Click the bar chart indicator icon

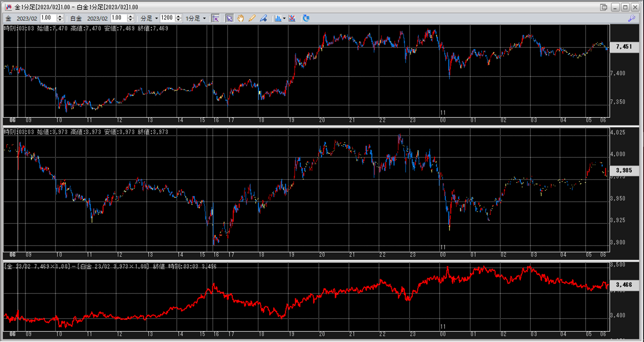[x=277, y=18]
